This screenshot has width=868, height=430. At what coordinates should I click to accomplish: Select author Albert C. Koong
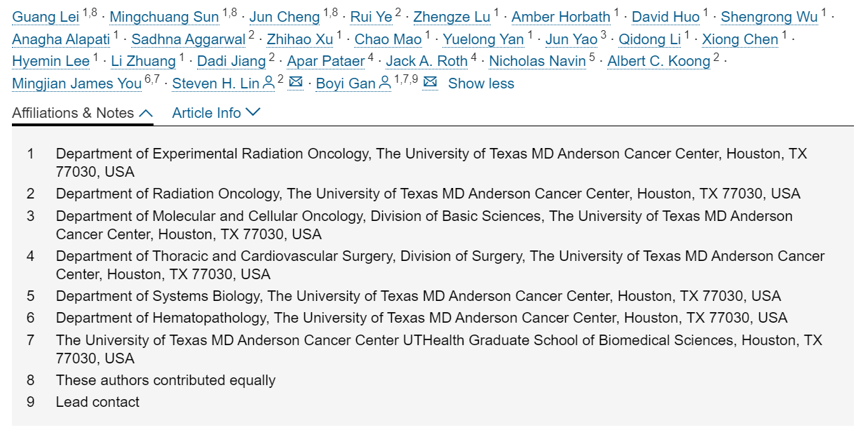point(658,61)
